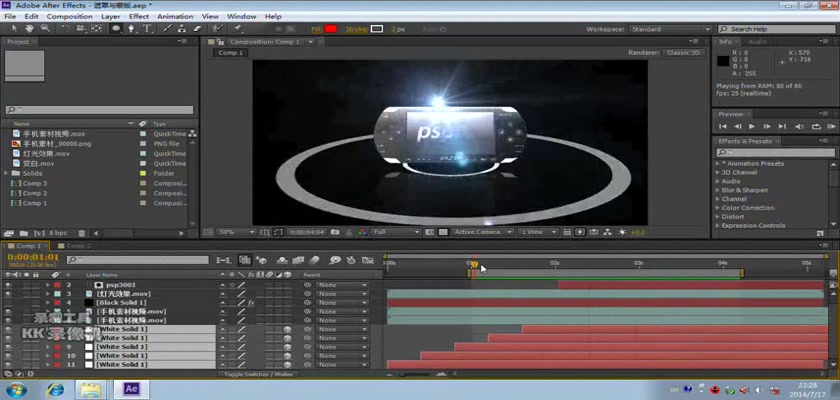Select the Selection arrow tool

pos(14,29)
